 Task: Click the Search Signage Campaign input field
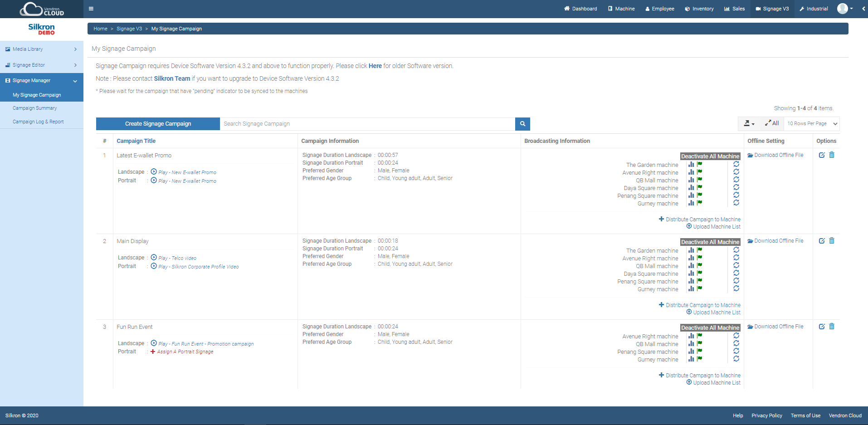tap(367, 124)
